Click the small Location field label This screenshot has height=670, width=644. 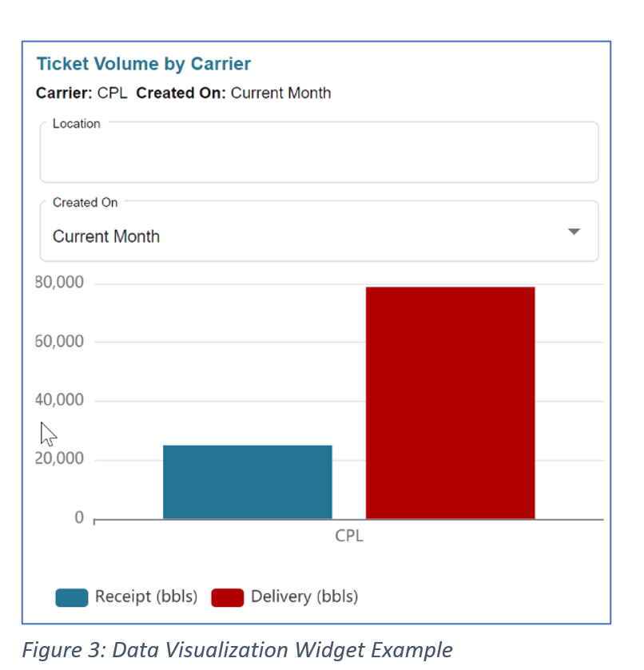(x=76, y=124)
